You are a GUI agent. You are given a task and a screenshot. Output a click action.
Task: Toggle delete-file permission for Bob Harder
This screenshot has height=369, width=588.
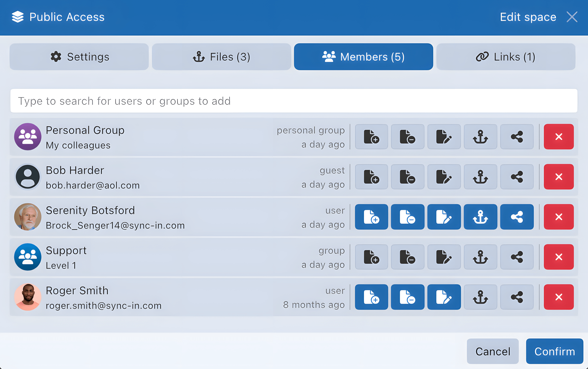[x=407, y=177]
